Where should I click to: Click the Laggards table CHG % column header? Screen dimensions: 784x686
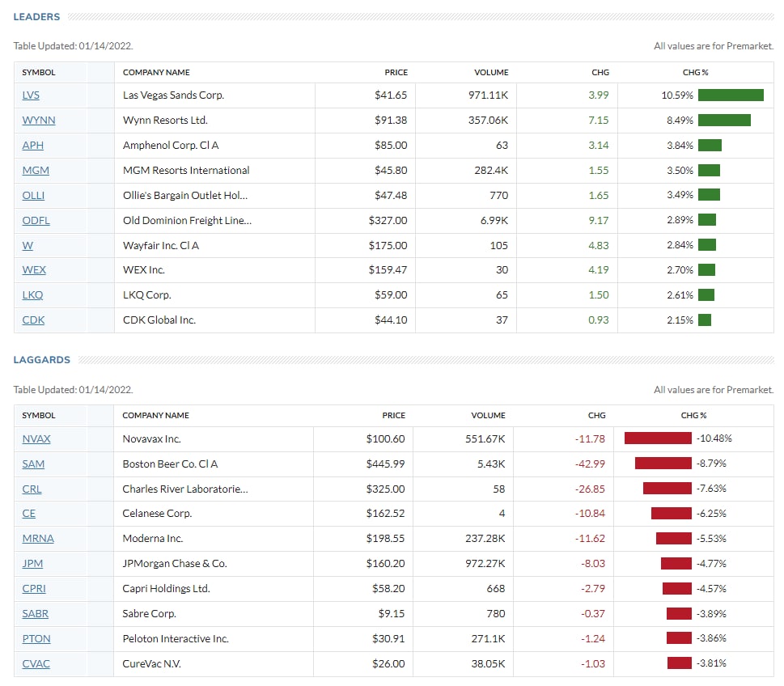(x=693, y=416)
